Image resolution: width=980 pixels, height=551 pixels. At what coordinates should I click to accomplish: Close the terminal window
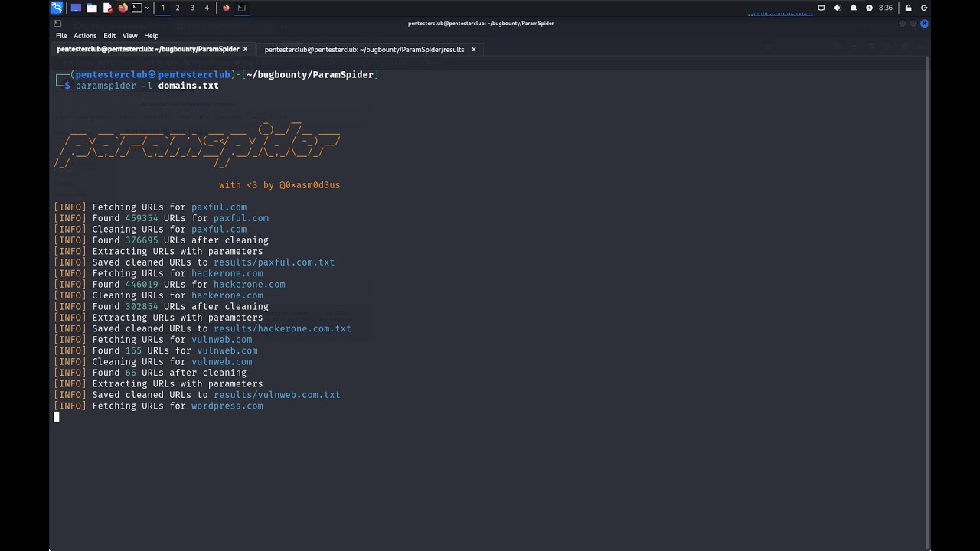pos(924,24)
